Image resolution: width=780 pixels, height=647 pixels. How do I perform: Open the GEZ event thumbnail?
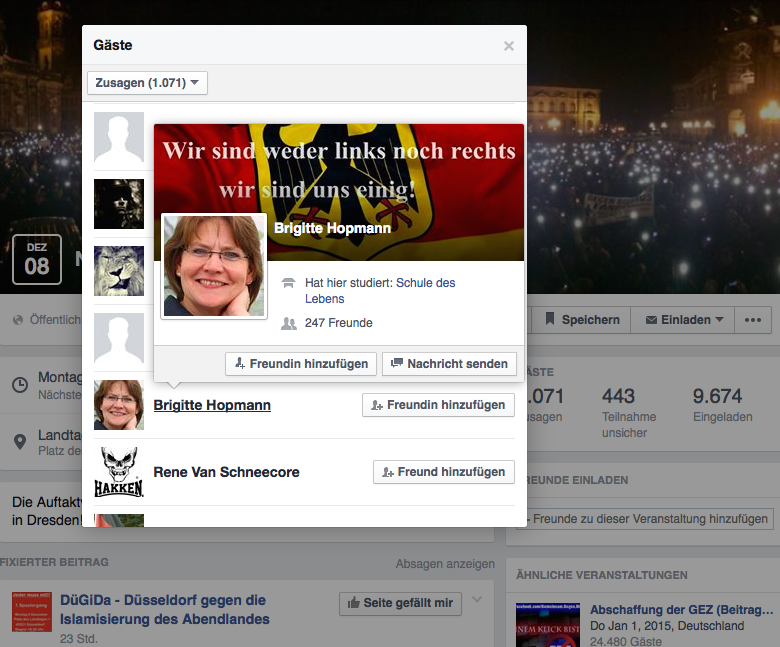548,625
